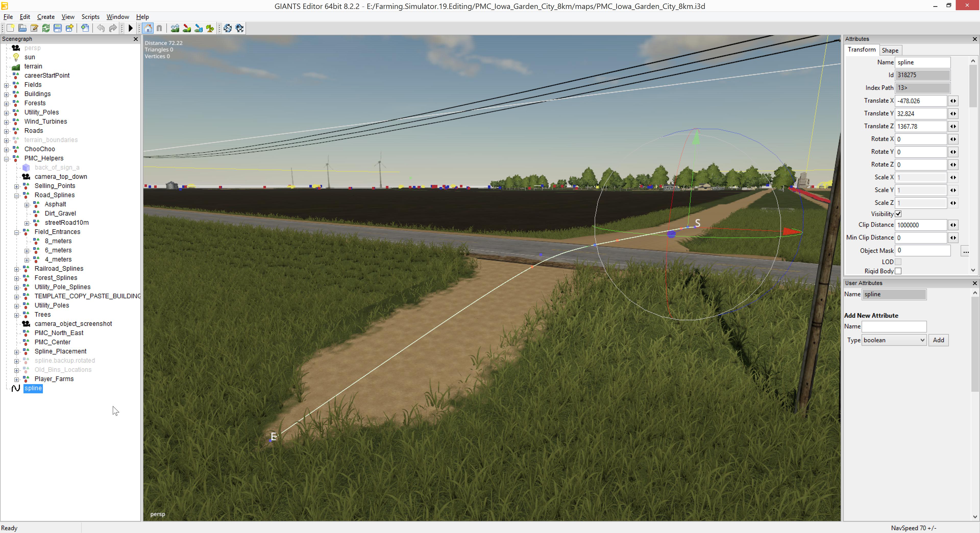980x533 pixels.
Task: Collapse the PMC_Helpers node
Action: point(6,159)
